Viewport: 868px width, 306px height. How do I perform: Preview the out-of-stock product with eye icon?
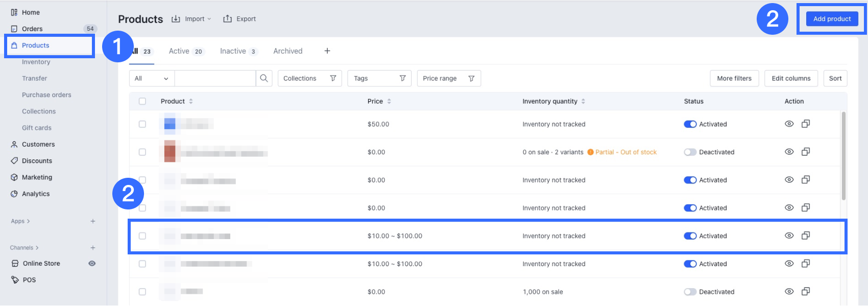[789, 152]
